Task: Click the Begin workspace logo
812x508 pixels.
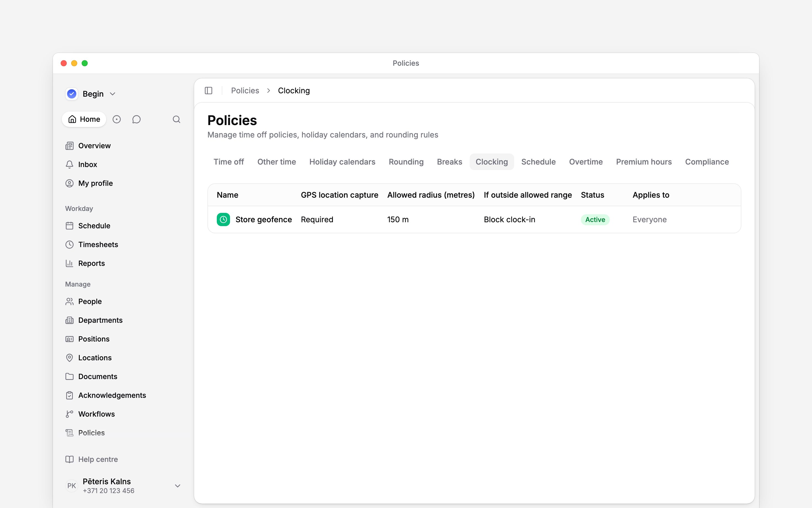Action: coord(72,94)
